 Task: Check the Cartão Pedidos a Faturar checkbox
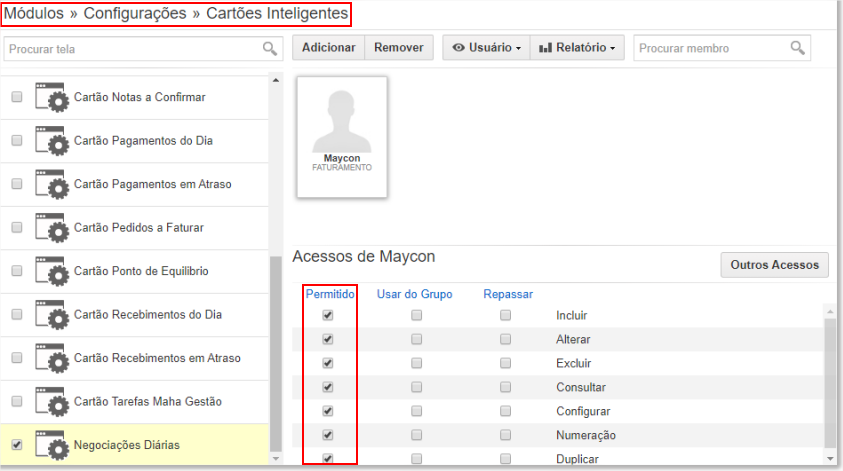click(x=17, y=227)
